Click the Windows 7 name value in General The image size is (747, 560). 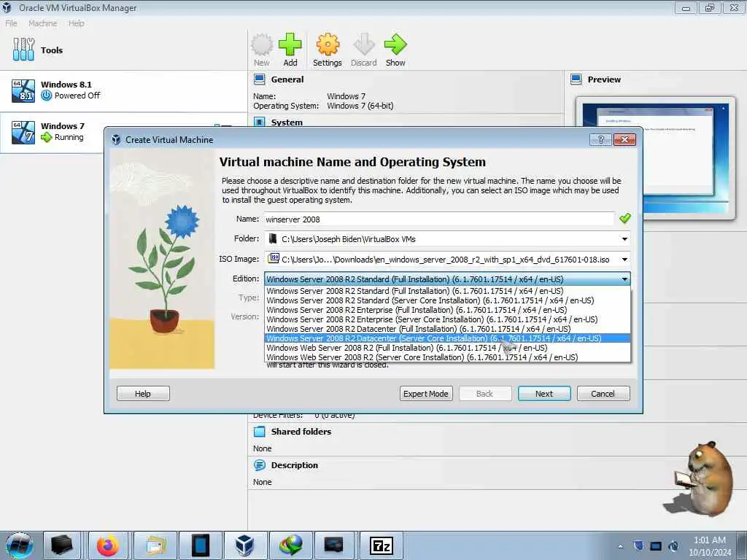click(346, 96)
